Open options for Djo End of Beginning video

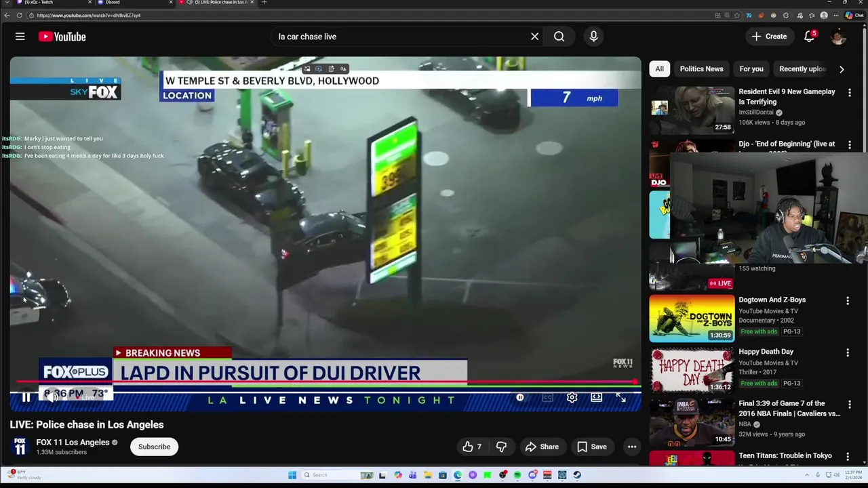click(849, 144)
